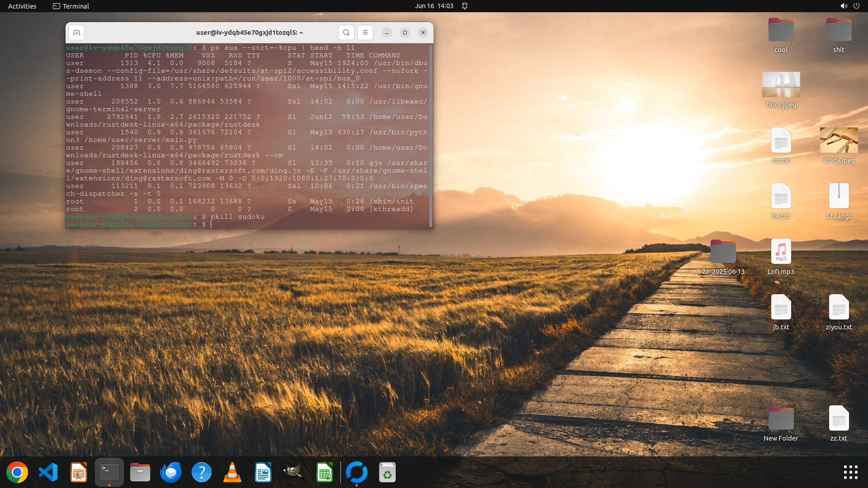The height and width of the screenshot is (488, 868).
Task: Open LibreOffice Writer from dock
Action: tap(263, 473)
